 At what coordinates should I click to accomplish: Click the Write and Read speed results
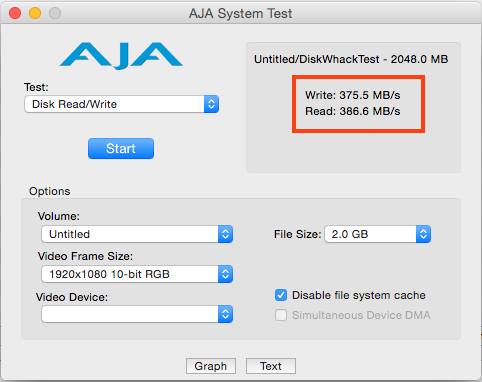[353, 103]
